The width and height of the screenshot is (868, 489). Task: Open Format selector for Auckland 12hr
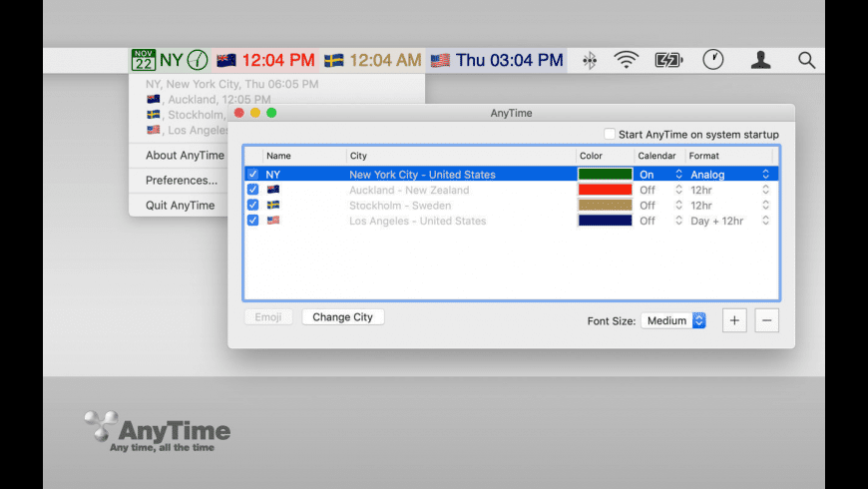point(729,190)
